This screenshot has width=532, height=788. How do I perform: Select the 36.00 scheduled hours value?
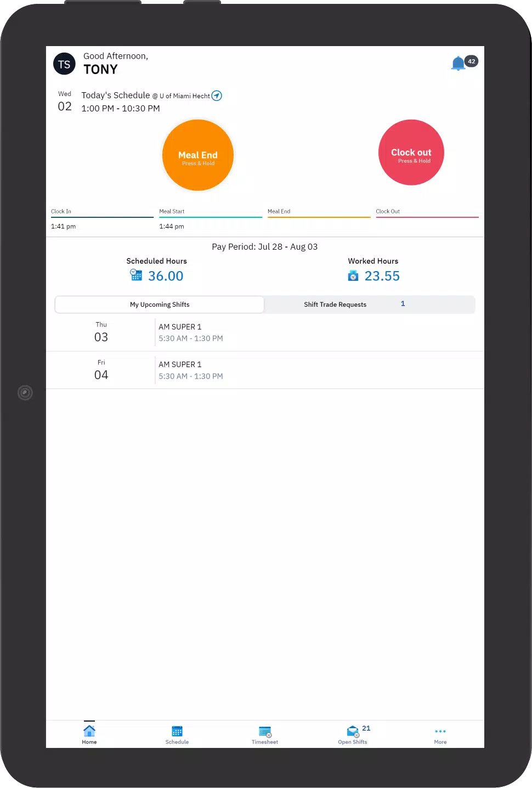click(x=166, y=276)
